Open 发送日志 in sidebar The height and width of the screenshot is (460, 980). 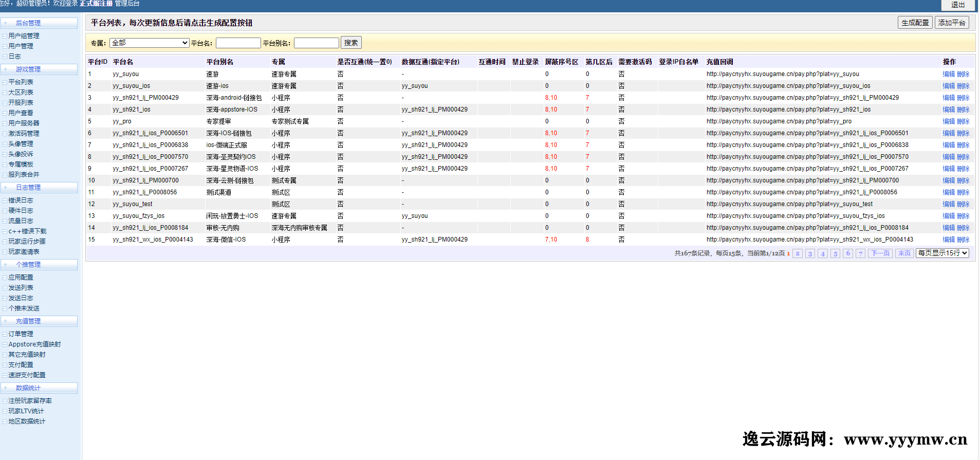(x=21, y=298)
